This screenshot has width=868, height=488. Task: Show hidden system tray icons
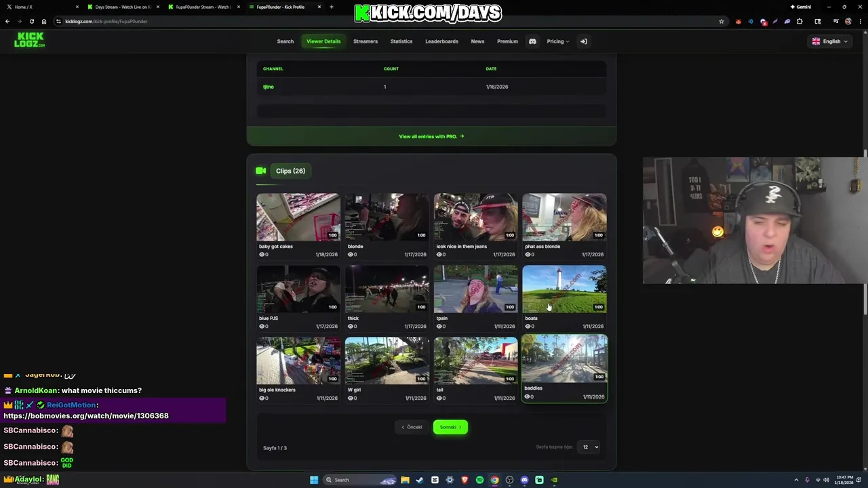pyautogui.click(x=797, y=480)
